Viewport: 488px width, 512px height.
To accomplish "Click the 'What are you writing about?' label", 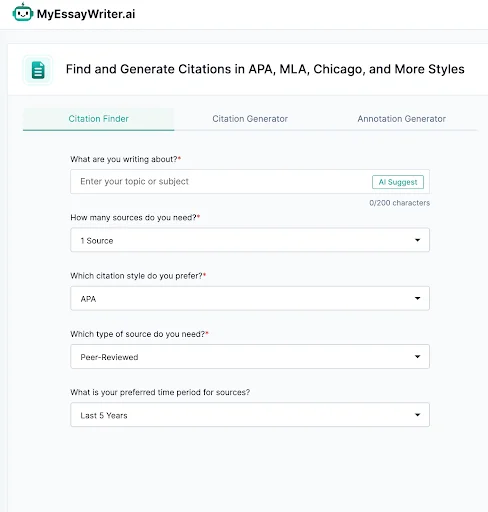I will [125, 159].
